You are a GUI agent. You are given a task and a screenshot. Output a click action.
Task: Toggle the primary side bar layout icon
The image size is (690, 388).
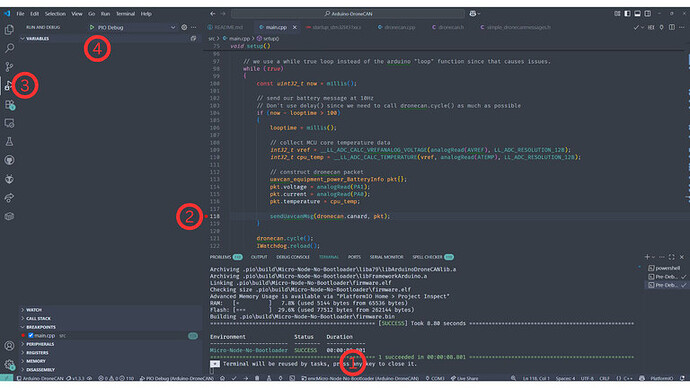627,14
